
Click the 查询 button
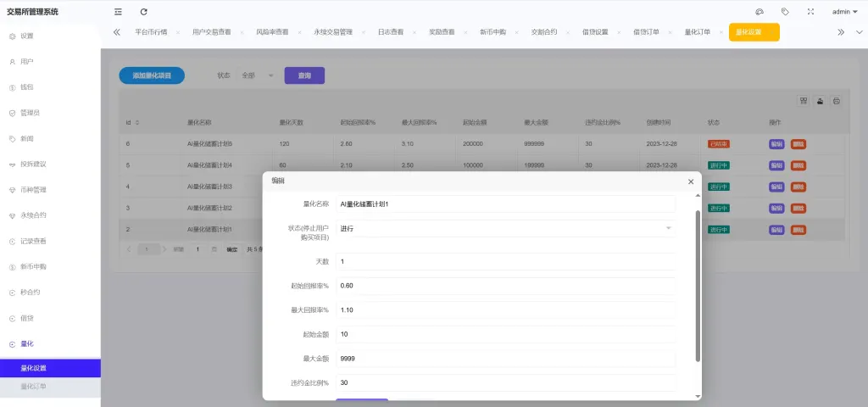pos(304,75)
